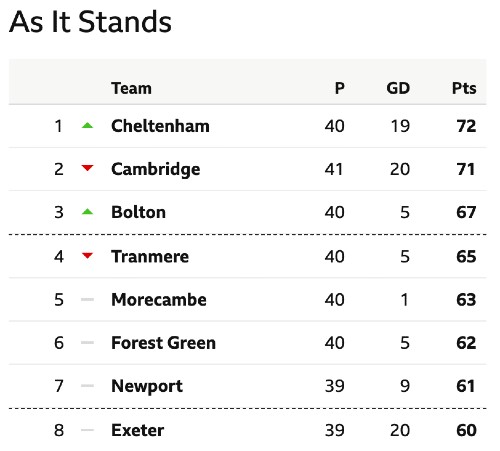Screen dimensions: 500x451
Task: Click Exeter's 60 points value
Action: (x=466, y=430)
